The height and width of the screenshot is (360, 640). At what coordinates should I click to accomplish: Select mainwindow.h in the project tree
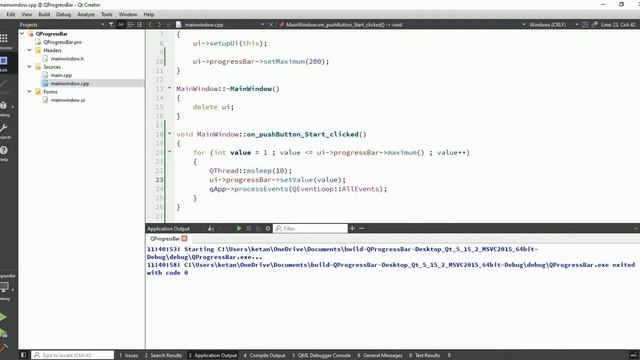pyautogui.click(x=67, y=58)
